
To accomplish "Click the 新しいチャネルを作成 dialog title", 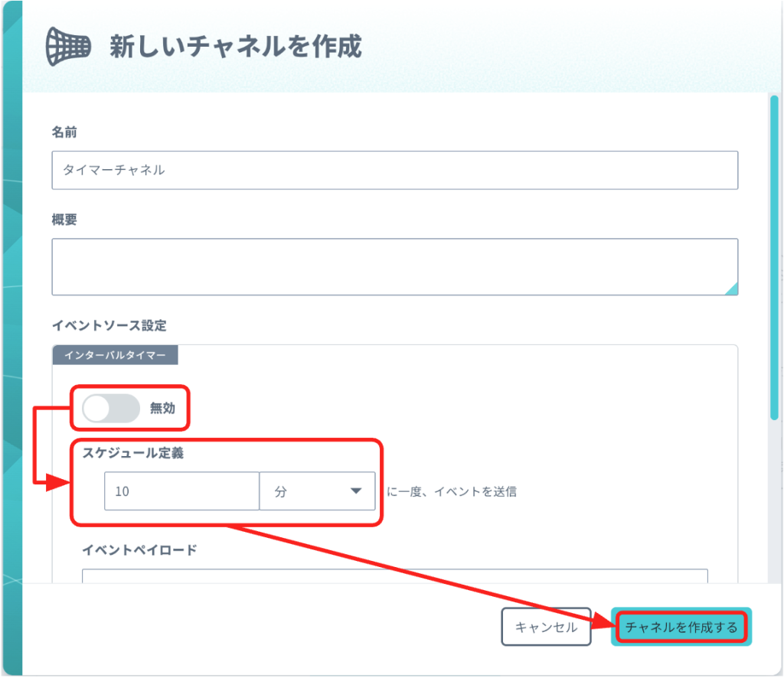I will tap(235, 47).
